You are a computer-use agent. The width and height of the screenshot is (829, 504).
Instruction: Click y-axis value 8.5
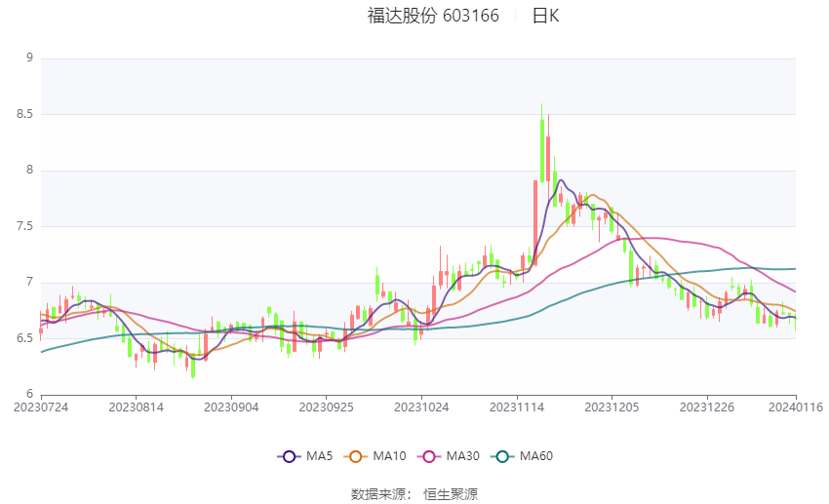pyautogui.click(x=24, y=114)
